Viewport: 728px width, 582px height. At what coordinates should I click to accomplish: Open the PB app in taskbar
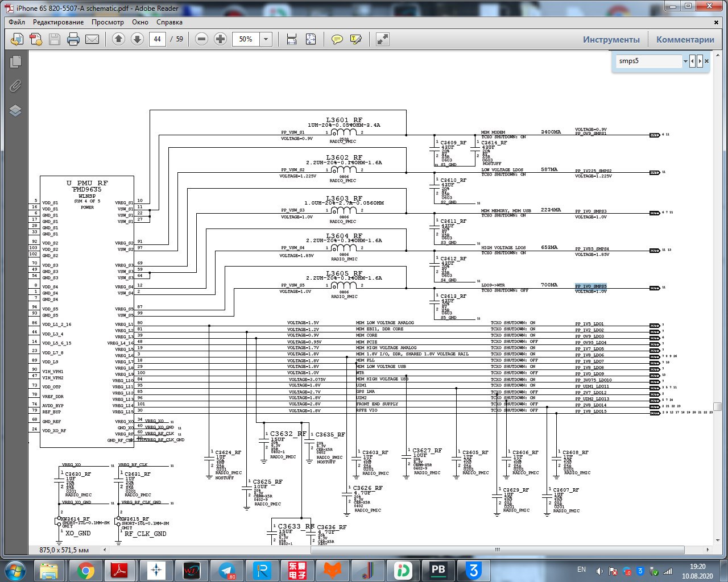pos(438,570)
